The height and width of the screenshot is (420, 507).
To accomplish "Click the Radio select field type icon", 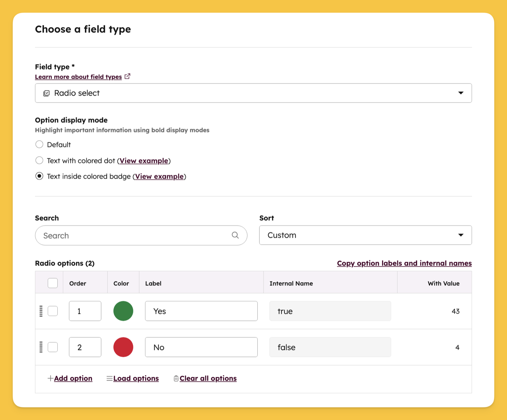I will 46,93.
